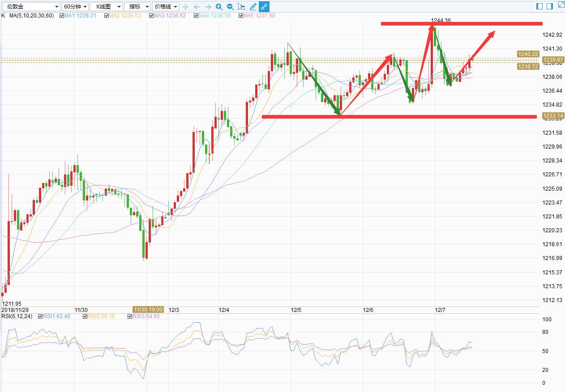Viewport: 565px width, 392px height.
Task: Select the pencil drawing tool
Action: tap(253, 7)
